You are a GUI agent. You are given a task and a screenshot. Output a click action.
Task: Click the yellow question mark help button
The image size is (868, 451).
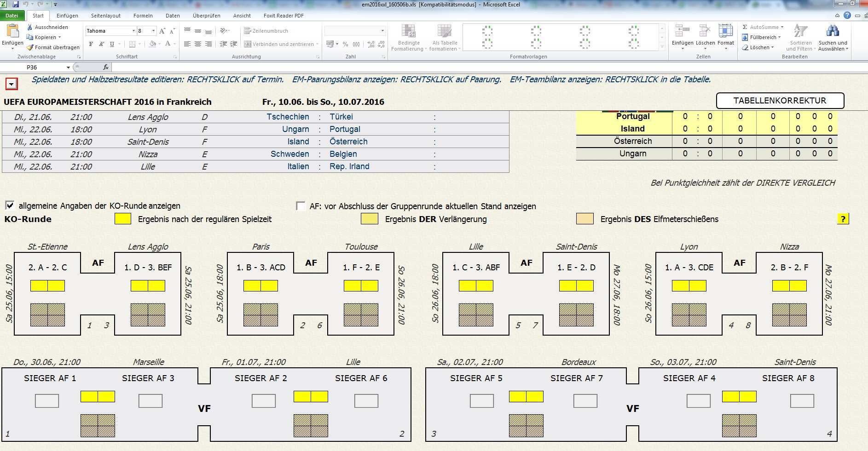(843, 219)
